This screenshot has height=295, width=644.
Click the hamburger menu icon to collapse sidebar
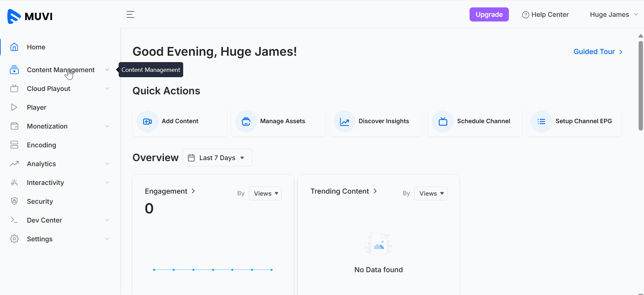click(x=130, y=14)
